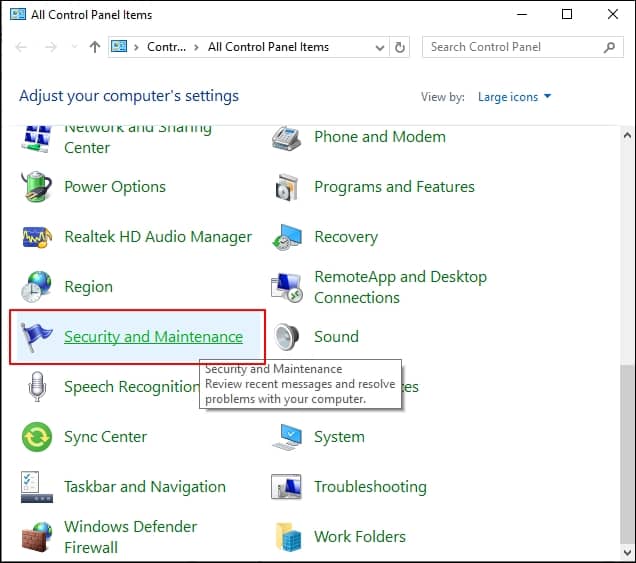This screenshot has width=636, height=563.
Task: Open the Power Options link
Action: pyautogui.click(x=115, y=187)
